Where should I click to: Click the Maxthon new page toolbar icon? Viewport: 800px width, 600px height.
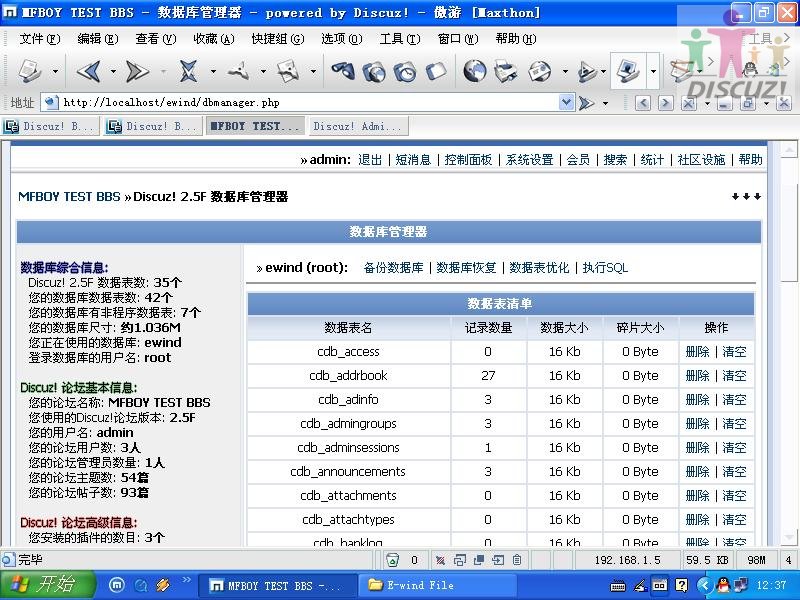tap(30, 70)
